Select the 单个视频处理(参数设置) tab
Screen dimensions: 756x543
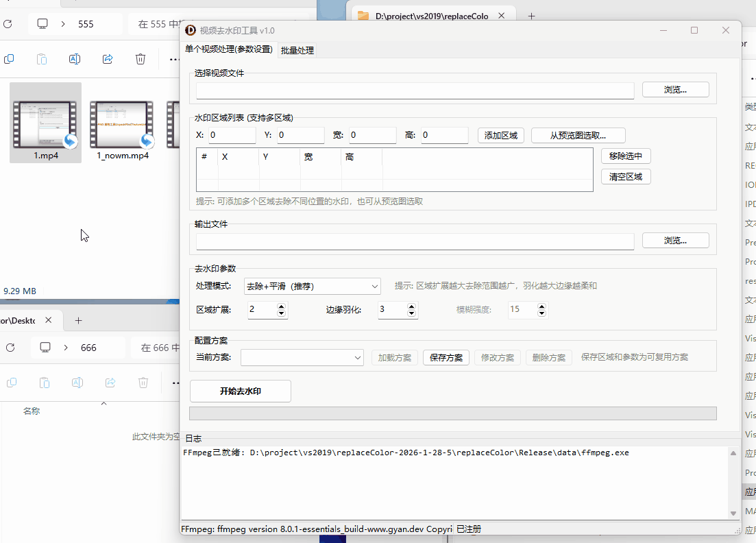(228, 50)
